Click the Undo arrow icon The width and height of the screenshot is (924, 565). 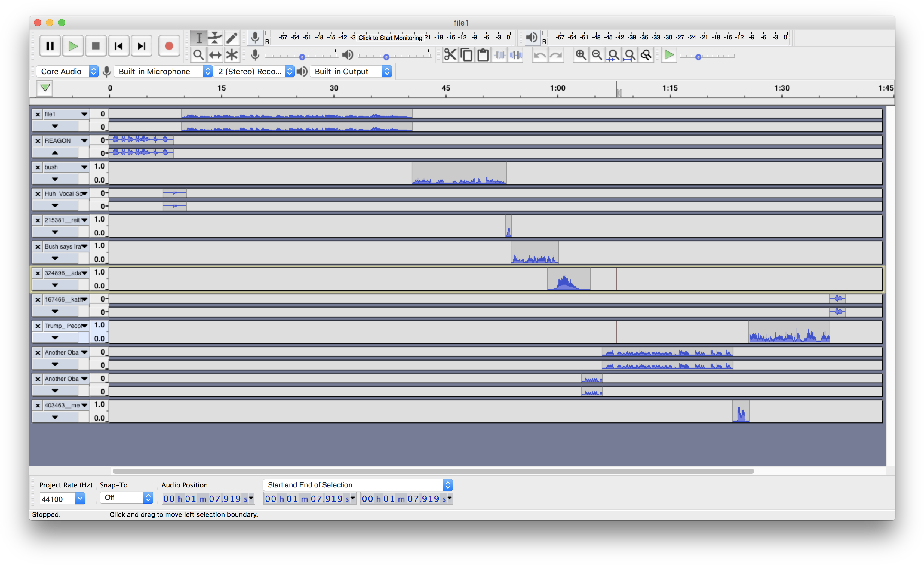[540, 54]
